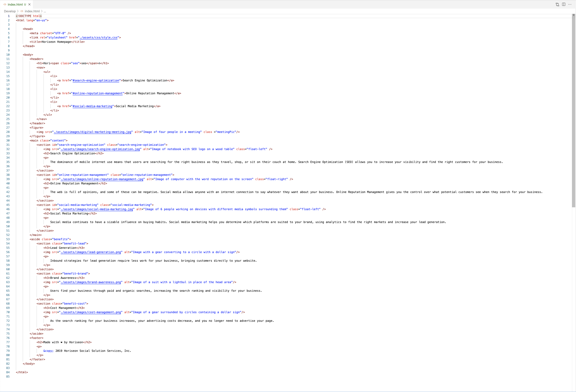Split the editor to the right

click(x=564, y=4)
